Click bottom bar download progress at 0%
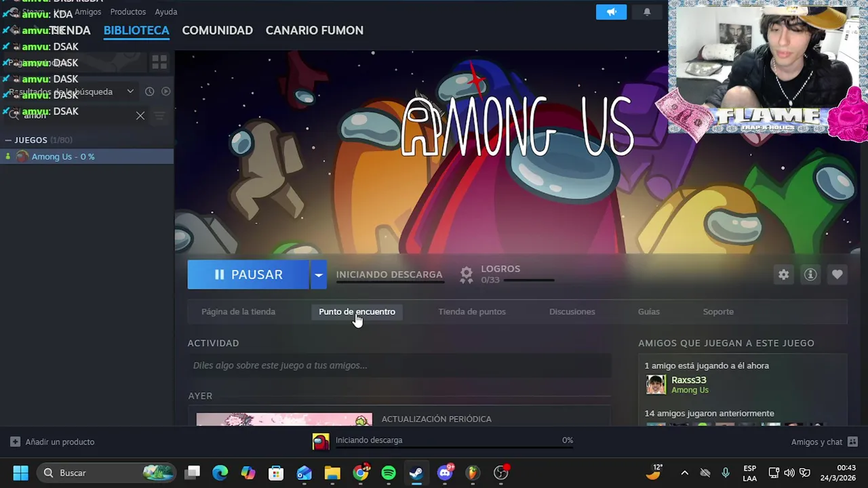The height and width of the screenshot is (488, 868). tap(454, 449)
